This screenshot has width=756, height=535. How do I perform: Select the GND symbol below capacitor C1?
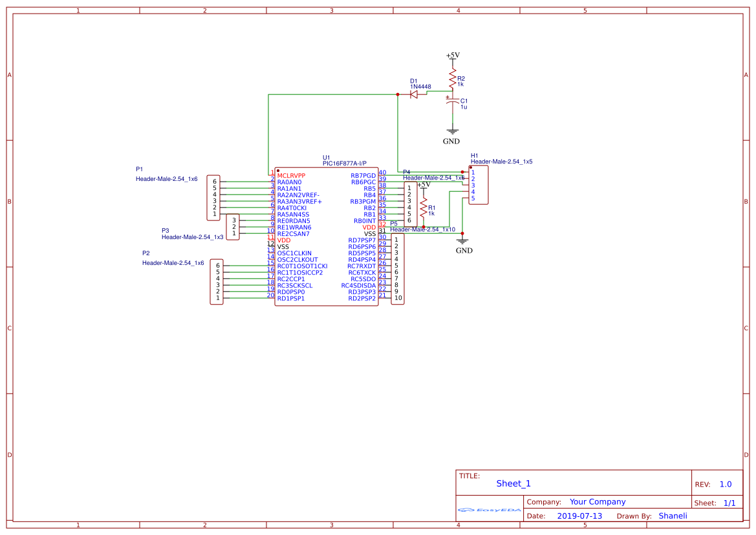tap(452, 136)
